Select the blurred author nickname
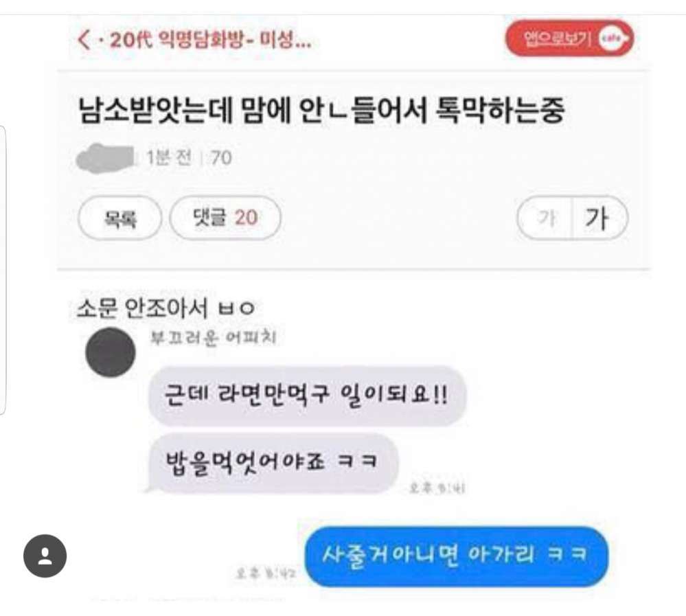The width and height of the screenshot is (686, 616). coord(105,157)
